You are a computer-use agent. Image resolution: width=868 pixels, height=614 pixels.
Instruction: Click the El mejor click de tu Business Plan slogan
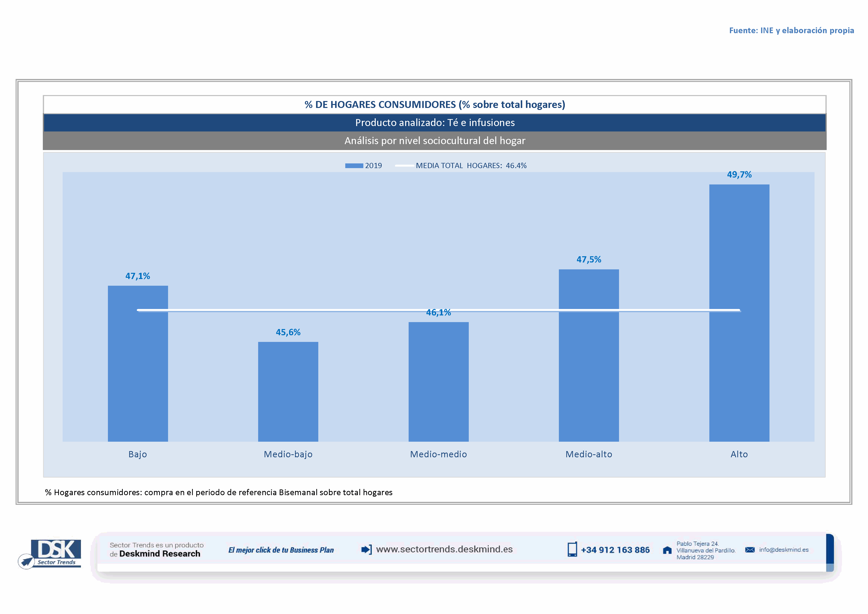[281, 550]
